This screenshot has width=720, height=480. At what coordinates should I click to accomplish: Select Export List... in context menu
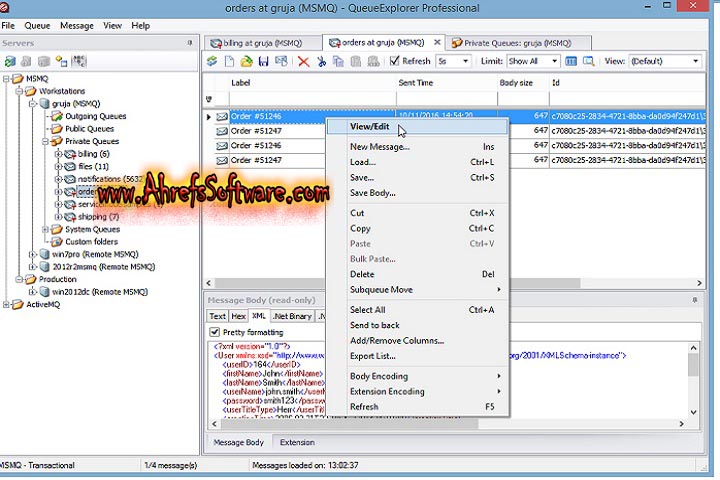tap(374, 355)
